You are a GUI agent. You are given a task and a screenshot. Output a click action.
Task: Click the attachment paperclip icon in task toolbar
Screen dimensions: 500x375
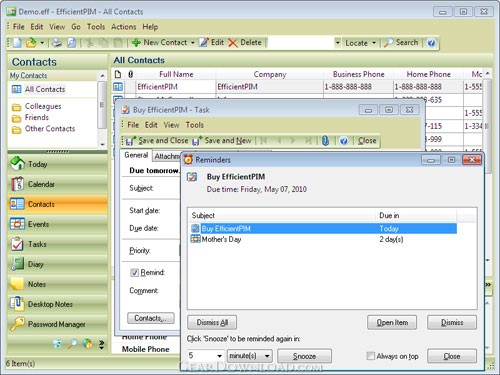click(325, 141)
